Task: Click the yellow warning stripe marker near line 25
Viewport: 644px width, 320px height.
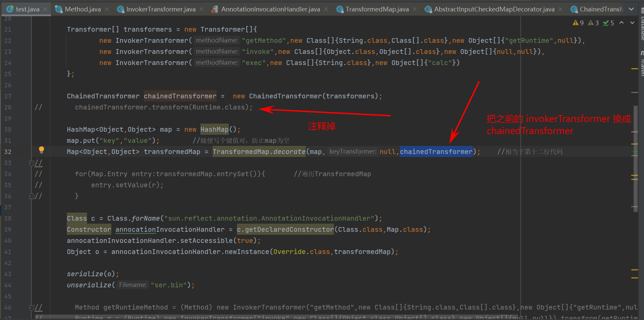Action: click(634, 69)
